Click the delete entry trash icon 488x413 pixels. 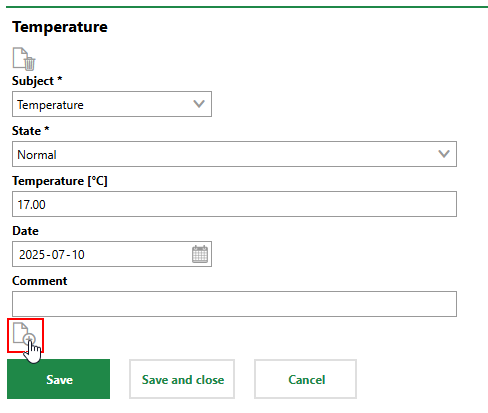(x=24, y=59)
